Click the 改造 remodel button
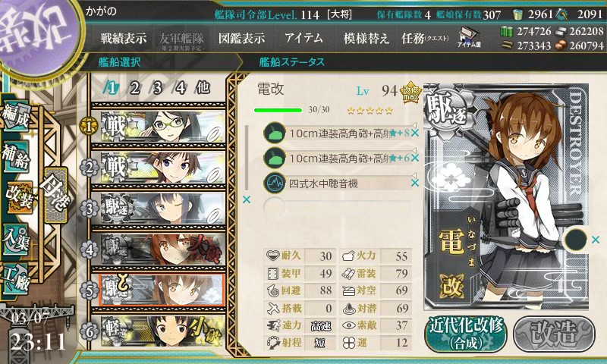The image size is (607, 364). click(554, 334)
